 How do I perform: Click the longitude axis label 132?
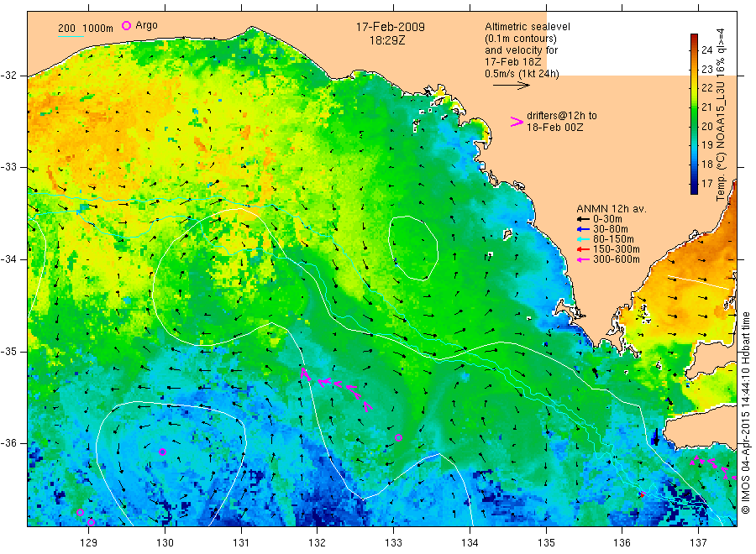tap(317, 543)
